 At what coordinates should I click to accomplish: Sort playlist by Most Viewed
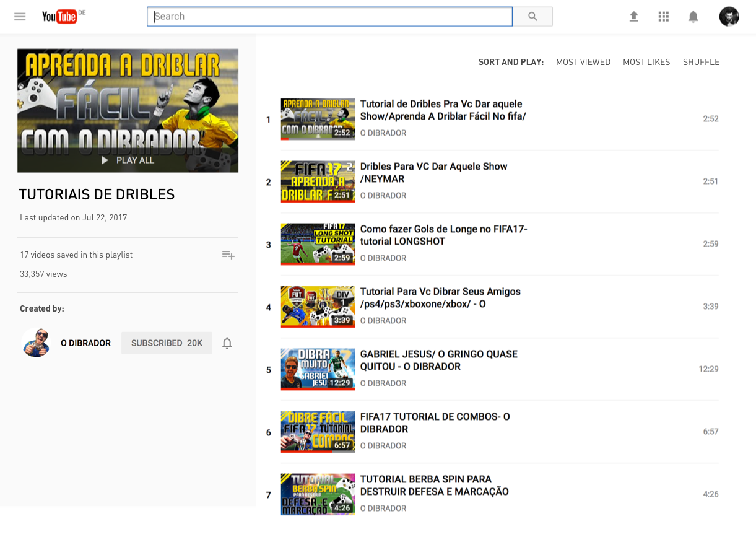point(583,62)
